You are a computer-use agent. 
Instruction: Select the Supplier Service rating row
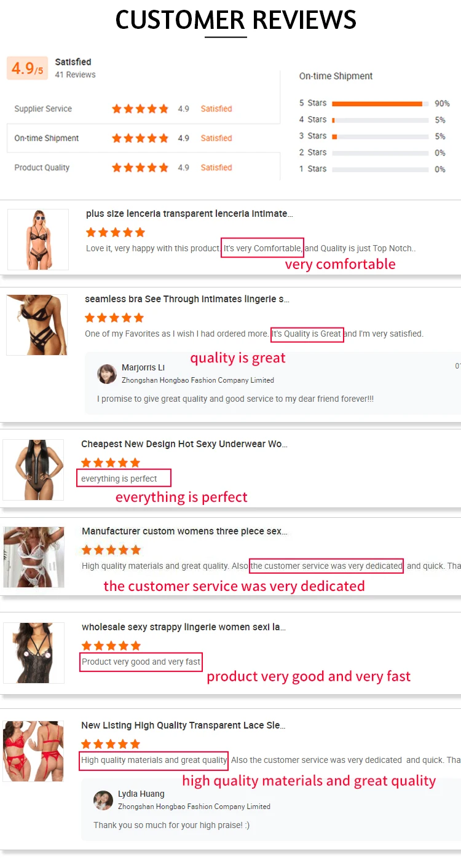[143, 109]
